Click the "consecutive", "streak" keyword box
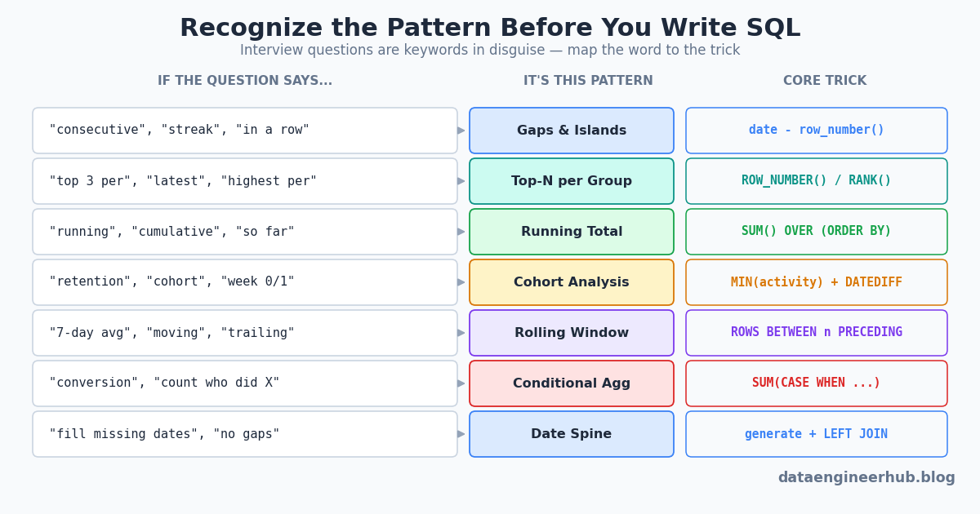980x514 pixels. pos(245,131)
